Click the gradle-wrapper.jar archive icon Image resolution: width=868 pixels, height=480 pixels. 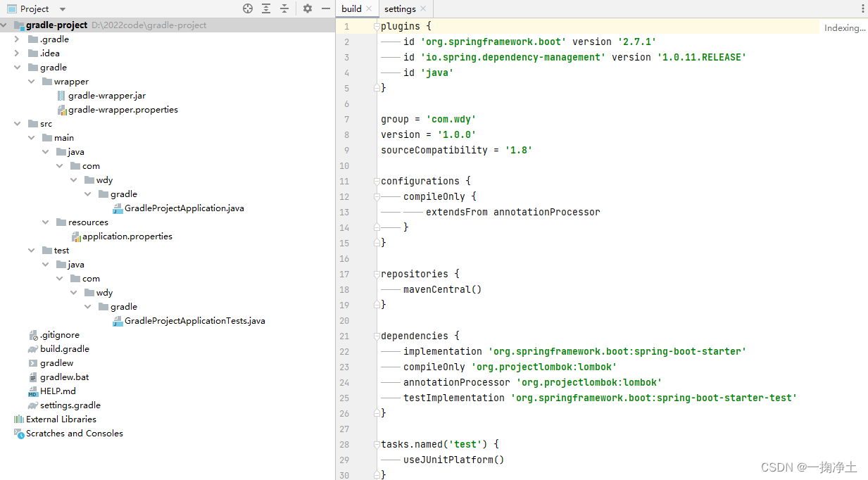coord(61,96)
